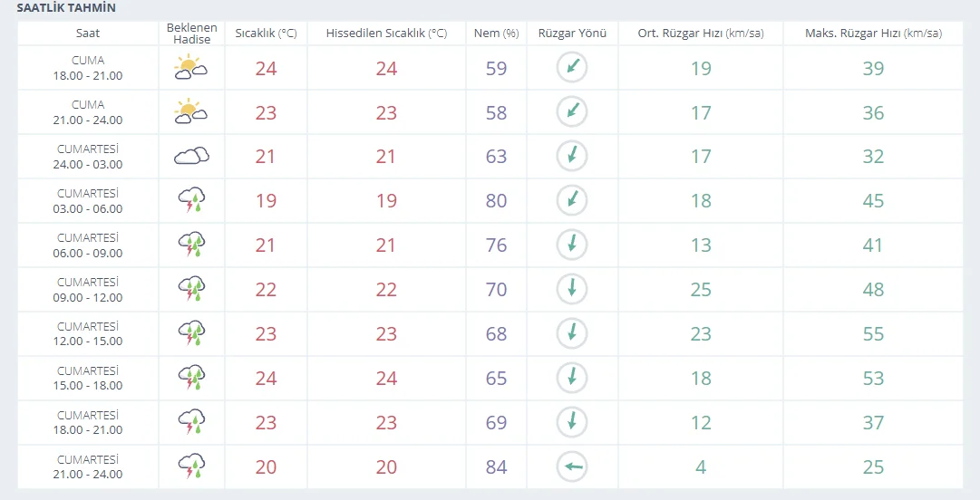Click the thunderstorm icon for Cumartesi 09.00 - 12.00
This screenshot has width=980, height=500.
coord(191,289)
